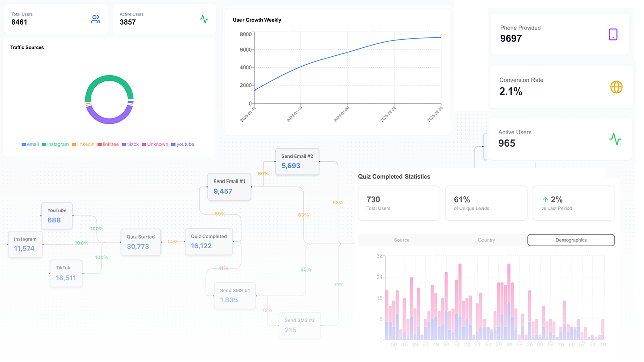Viewport: 644px width, 362px height.
Task: Click the activity icon beside Active Users 3857
Action: pos(204,19)
